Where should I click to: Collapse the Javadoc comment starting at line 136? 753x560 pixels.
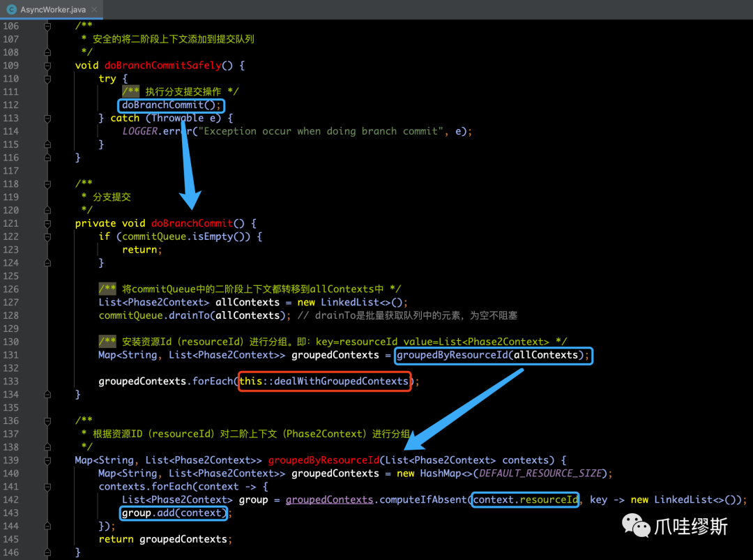(x=47, y=421)
